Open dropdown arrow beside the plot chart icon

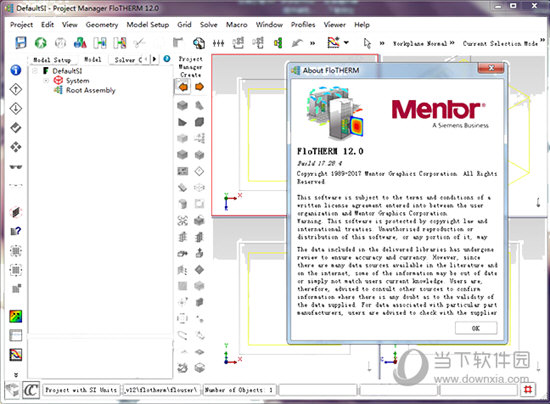(x=346, y=43)
